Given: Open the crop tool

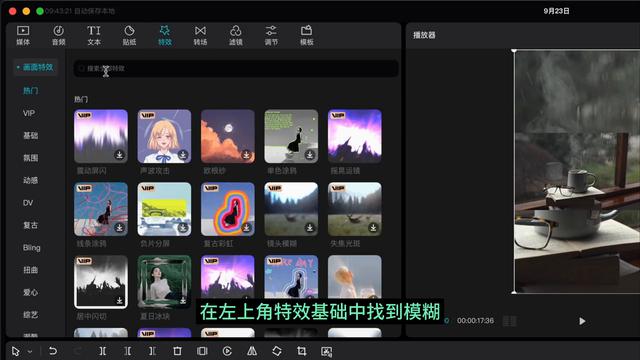Looking at the screenshot, I should 302,351.
